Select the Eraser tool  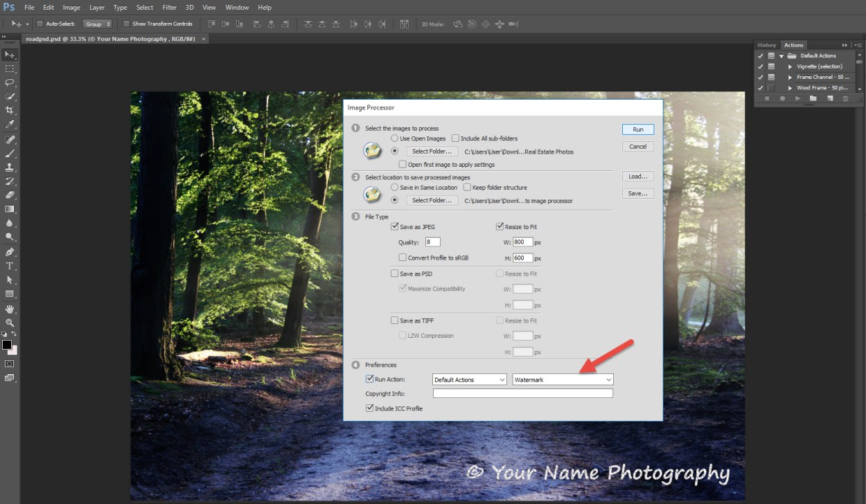[x=10, y=195]
